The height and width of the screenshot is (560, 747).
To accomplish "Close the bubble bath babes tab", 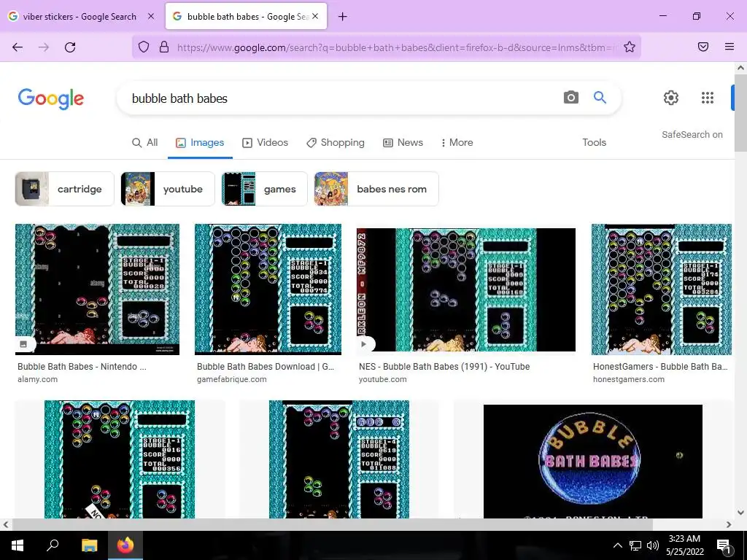I will point(315,16).
